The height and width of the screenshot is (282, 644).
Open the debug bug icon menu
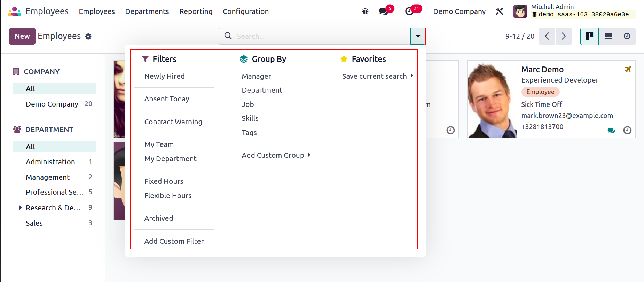(365, 11)
